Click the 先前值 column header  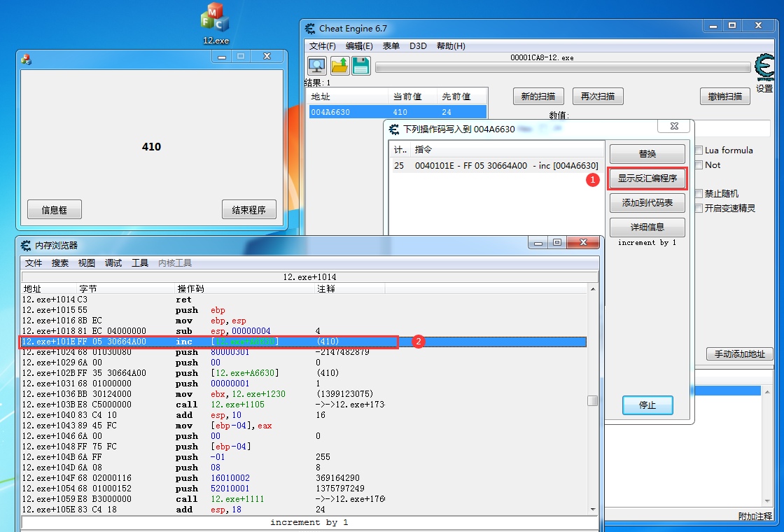coord(461,97)
